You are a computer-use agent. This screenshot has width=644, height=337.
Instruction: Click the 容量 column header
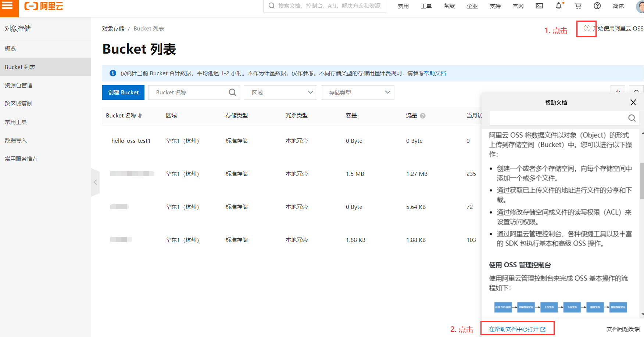(x=351, y=115)
